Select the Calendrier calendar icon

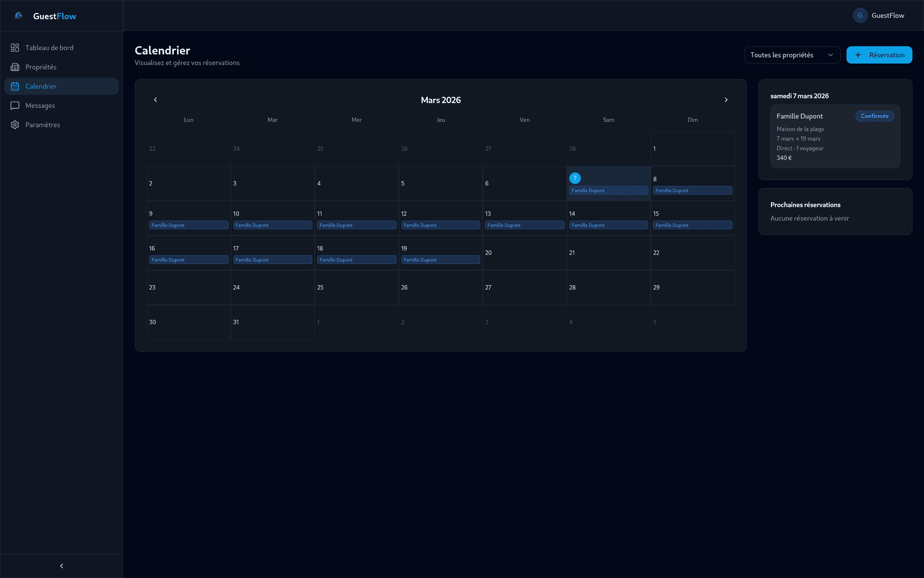click(15, 86)
